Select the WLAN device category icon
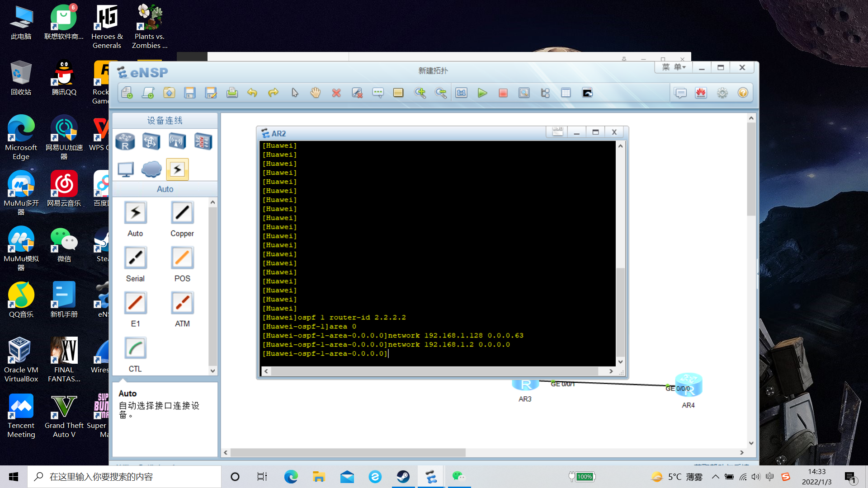This screenshot has height=488, width=868. pyautogui.click(x=177, y=141)
